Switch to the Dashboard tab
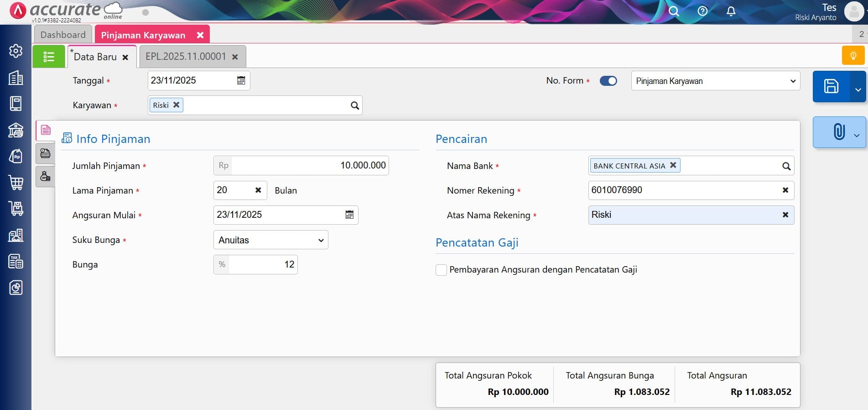 point(63,35)
